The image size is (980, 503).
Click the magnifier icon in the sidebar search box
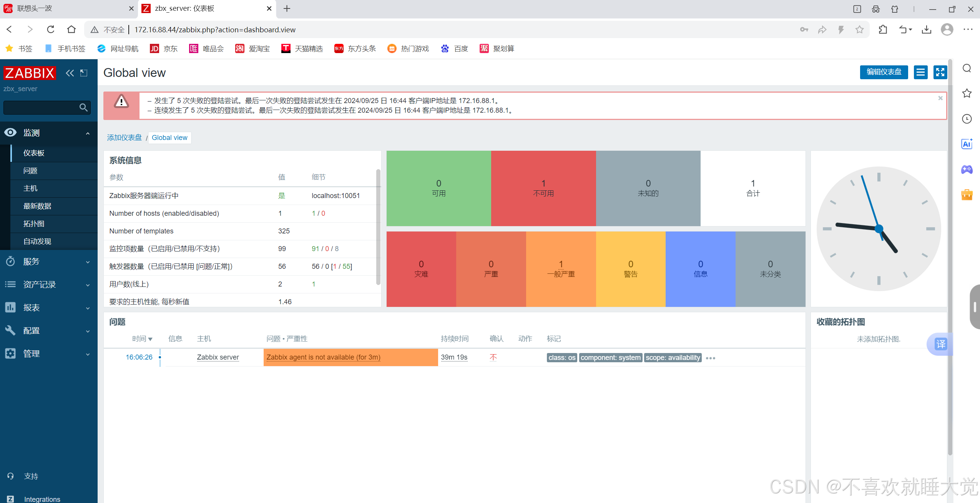point(83,108)
